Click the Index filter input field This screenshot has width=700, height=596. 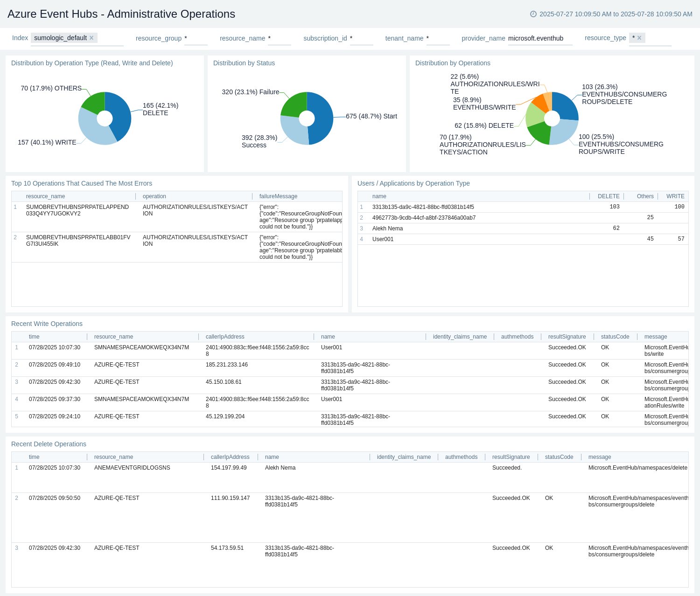(77, 38)
